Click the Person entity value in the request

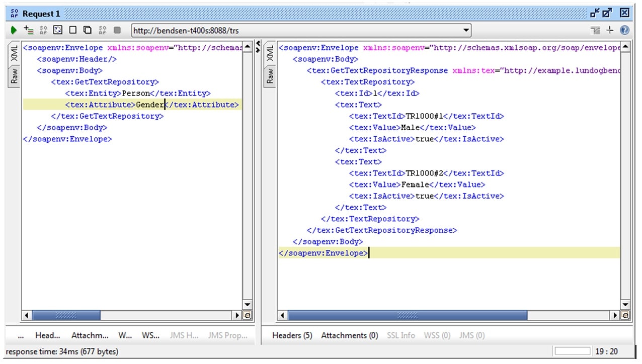click(137, 93)
